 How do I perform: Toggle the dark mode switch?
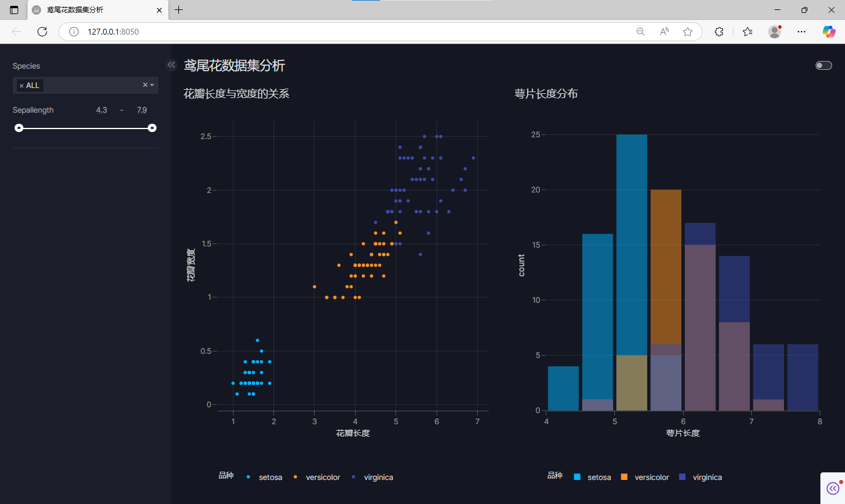point(823,65)
